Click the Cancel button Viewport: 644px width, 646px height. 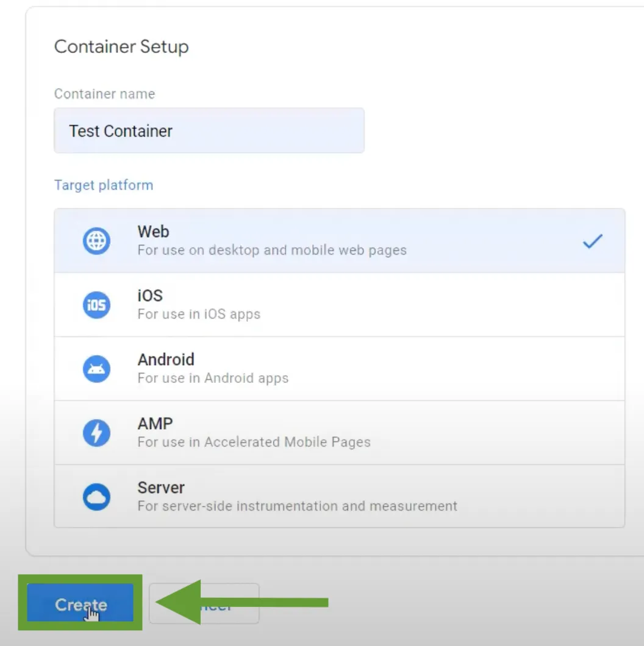click(238, 604)
